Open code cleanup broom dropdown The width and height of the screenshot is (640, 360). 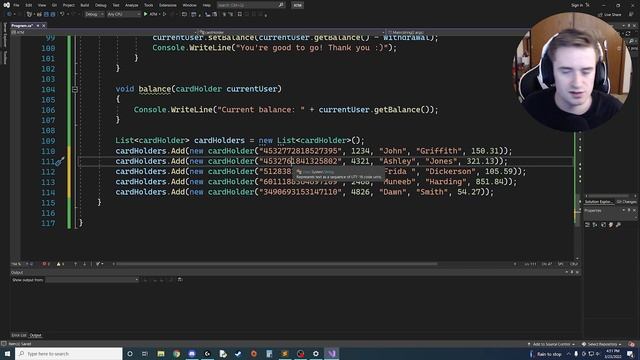pos(99,264)
